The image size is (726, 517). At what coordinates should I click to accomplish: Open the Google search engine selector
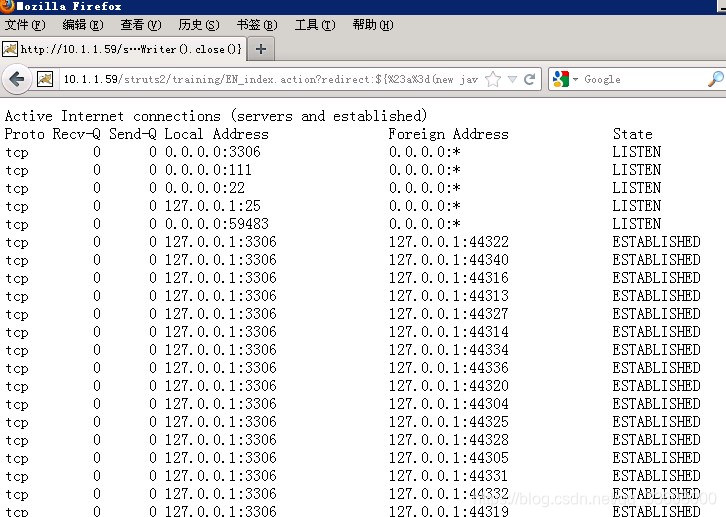coord(565,79)
